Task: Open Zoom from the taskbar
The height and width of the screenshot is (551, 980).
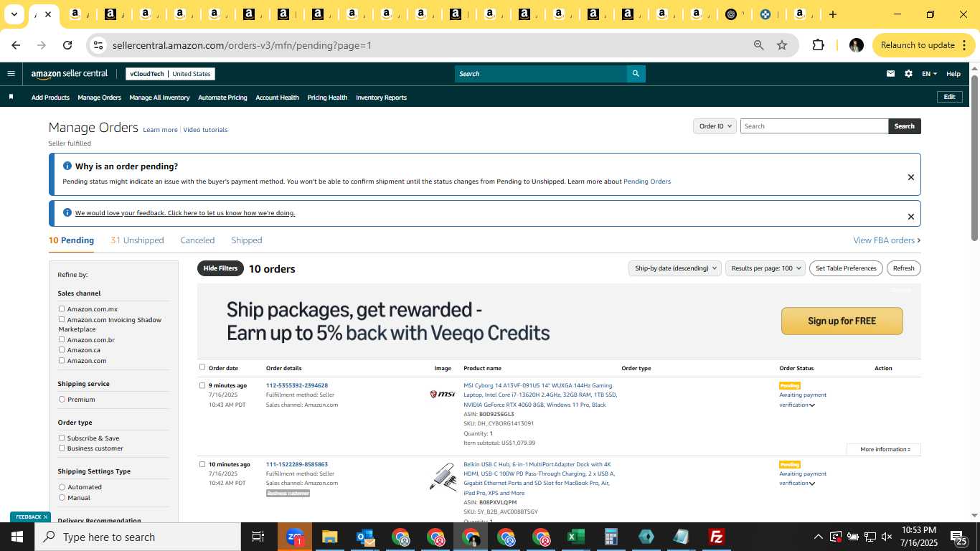Action: point(295,537)
